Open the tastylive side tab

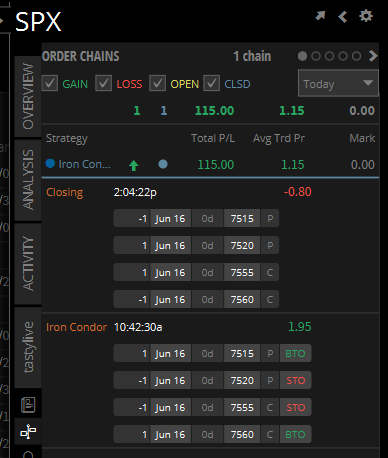coord(28,347)
